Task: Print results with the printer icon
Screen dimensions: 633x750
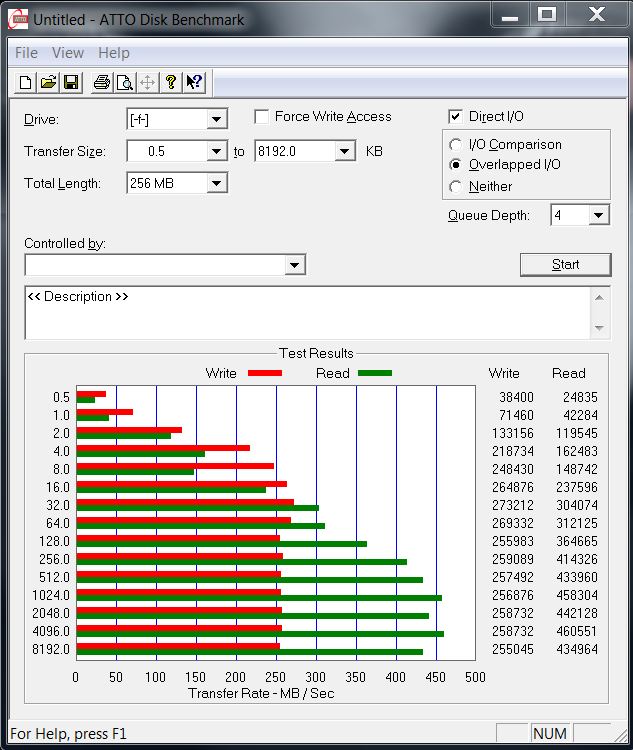Action: 101,83
